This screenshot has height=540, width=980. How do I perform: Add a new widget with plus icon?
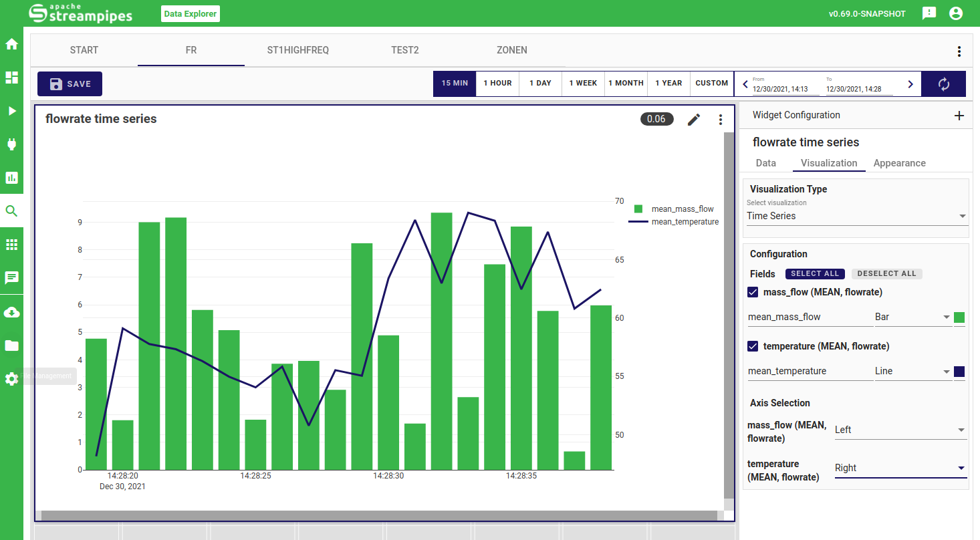click(959, 116)
